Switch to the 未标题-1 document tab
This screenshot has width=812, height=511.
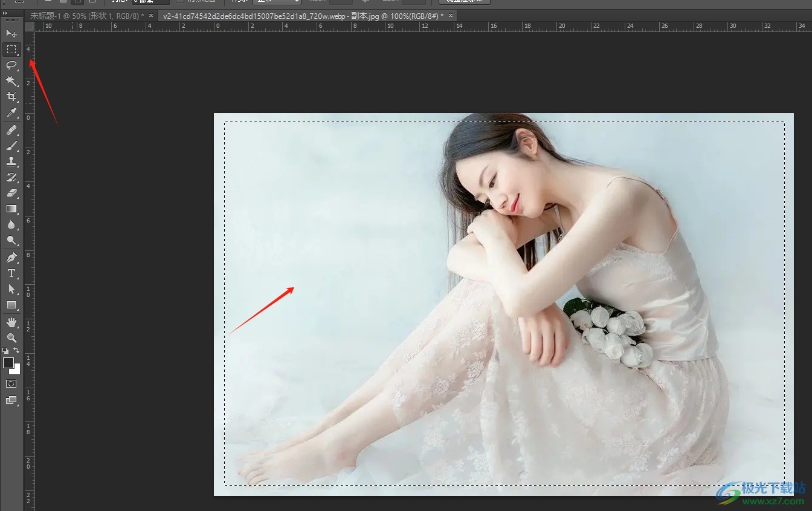[87, 16]
